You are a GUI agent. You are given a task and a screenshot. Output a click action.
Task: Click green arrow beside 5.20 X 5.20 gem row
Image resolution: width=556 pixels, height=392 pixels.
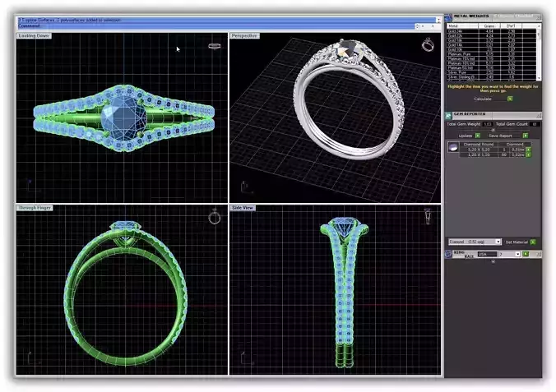pos(528,150)
